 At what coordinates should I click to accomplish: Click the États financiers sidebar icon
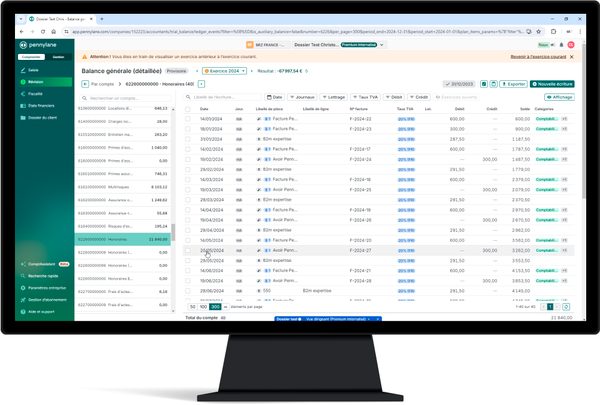pyautogui.click(x=23, y=106)
